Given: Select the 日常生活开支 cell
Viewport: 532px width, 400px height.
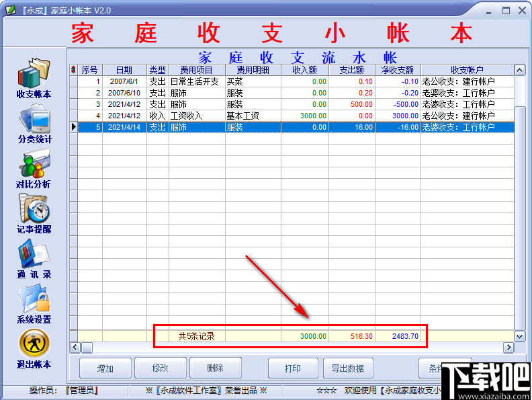Looking at the screenshot, I should click(197, 81).
